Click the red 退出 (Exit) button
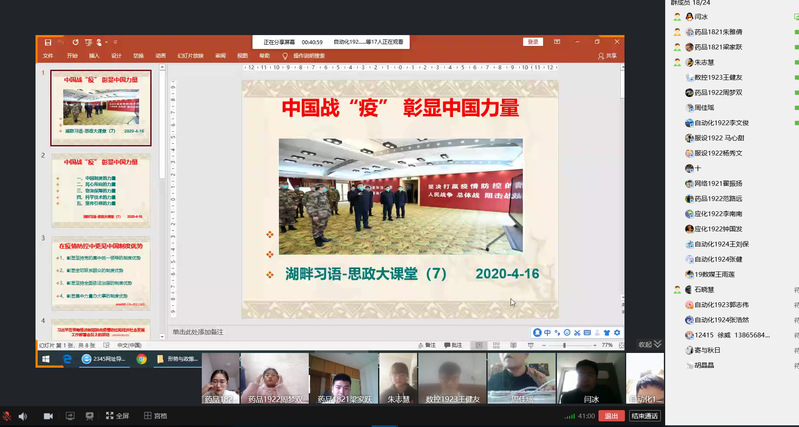The image size is (799, 427). [x=611, y=416]
